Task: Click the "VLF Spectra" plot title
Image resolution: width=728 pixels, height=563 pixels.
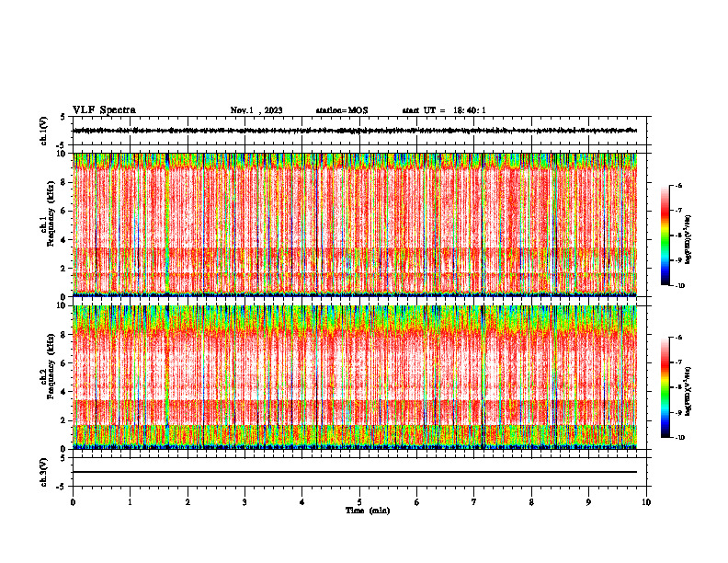Action: (104, 110)
